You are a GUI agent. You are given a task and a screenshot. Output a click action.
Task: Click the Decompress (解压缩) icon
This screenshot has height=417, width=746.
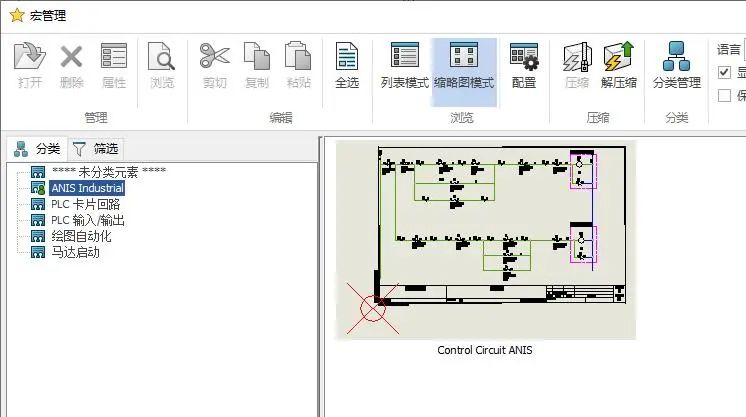click(618, 56)
